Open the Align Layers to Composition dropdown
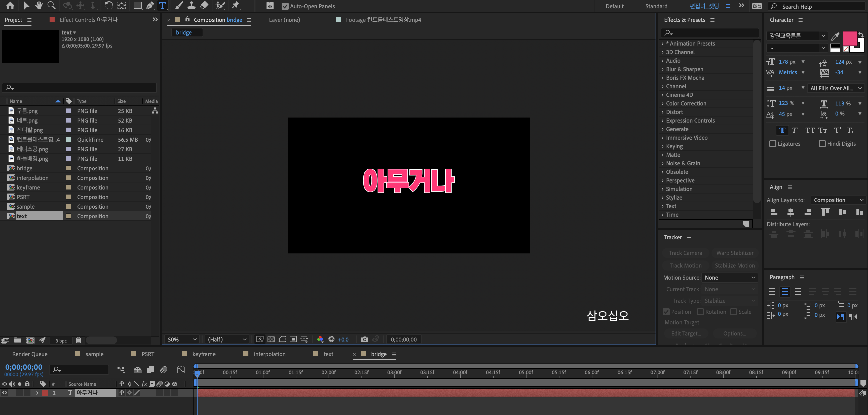 click(838, 200)
